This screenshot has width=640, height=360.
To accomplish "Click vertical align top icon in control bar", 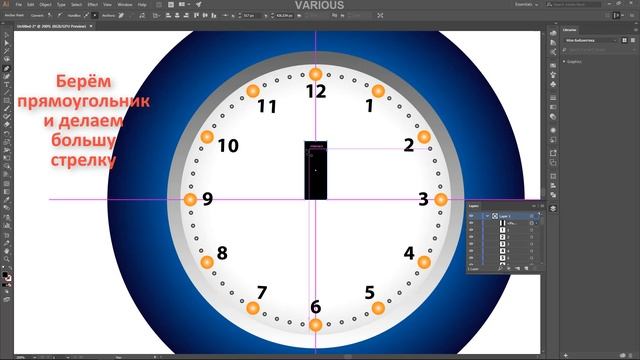I will 196,16.
